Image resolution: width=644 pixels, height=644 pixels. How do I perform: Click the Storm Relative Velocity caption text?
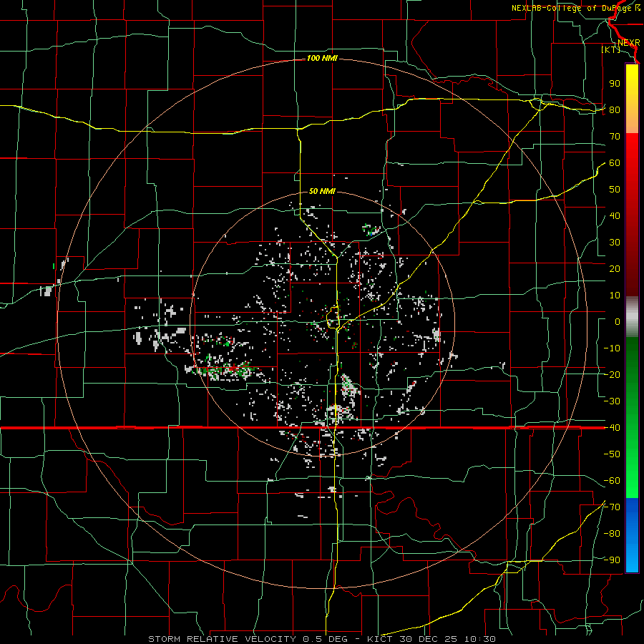pyautogui.click(x=321, y=639)
